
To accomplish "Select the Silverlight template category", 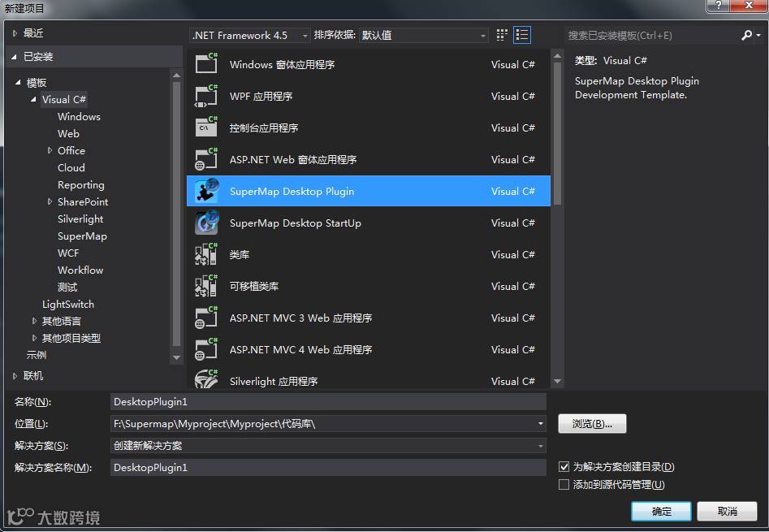I will (80, 218).
